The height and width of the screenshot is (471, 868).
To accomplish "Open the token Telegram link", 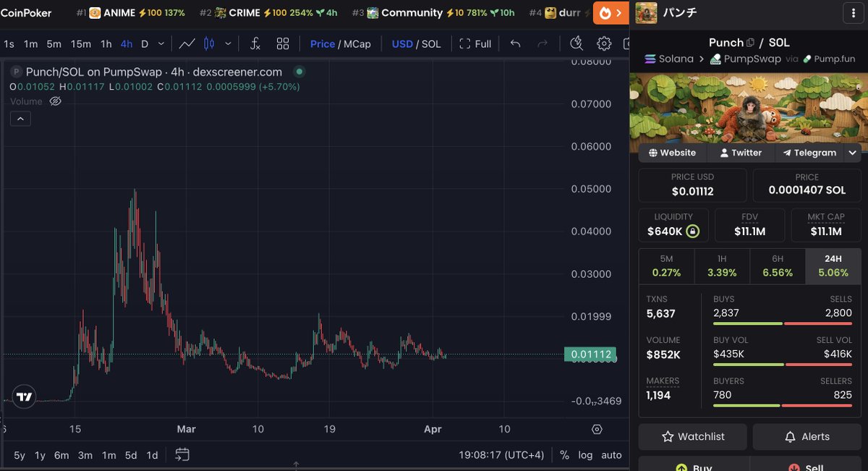I will click(x=809, y=153).
